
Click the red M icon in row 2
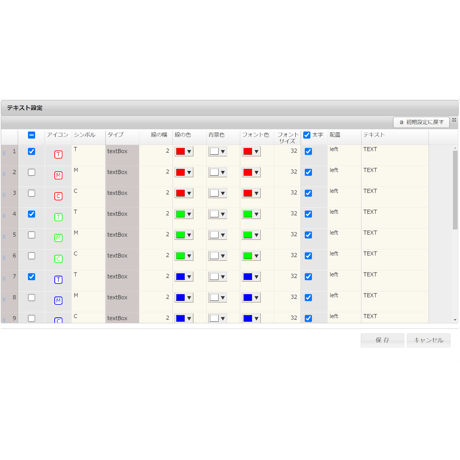click(58, 175)
